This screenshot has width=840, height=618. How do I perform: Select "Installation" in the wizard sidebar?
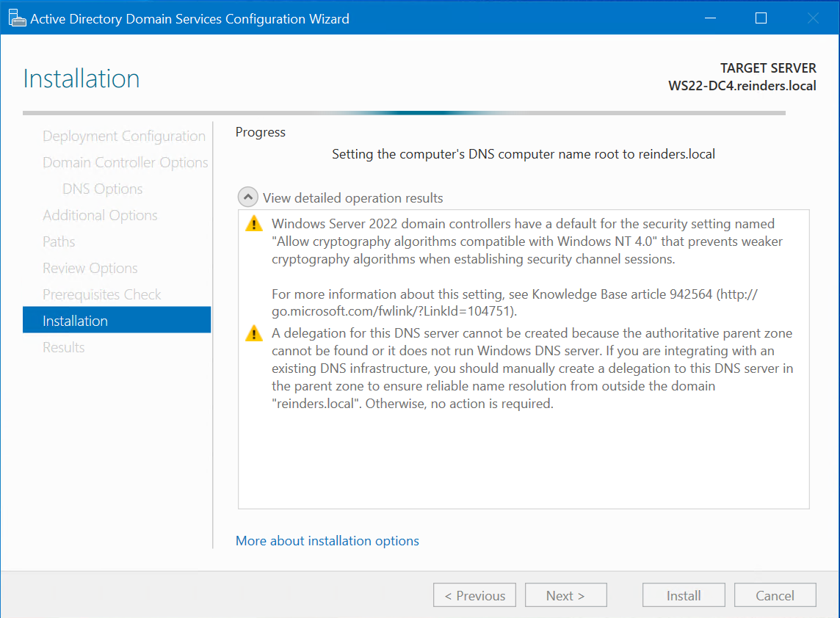click(x=75, y=320)
